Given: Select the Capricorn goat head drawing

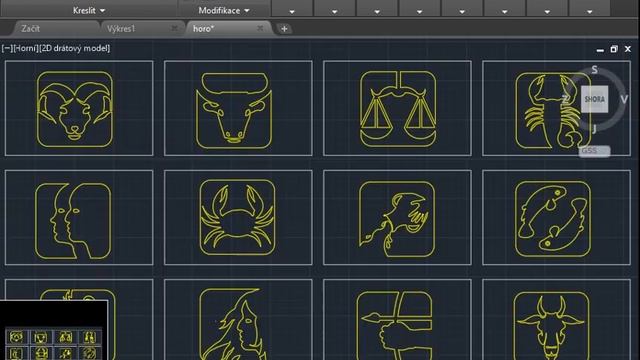Looking at the screenshot, I should click(551, 325).
